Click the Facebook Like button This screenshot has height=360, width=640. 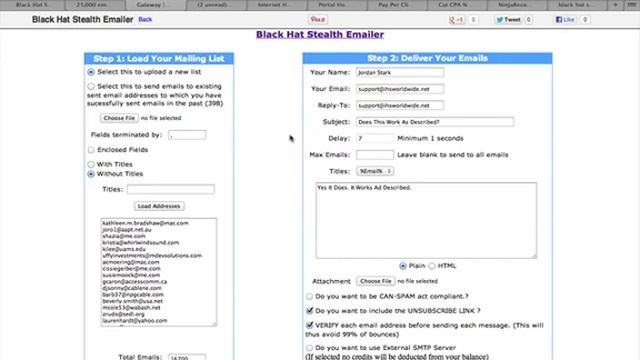point(565,20)
